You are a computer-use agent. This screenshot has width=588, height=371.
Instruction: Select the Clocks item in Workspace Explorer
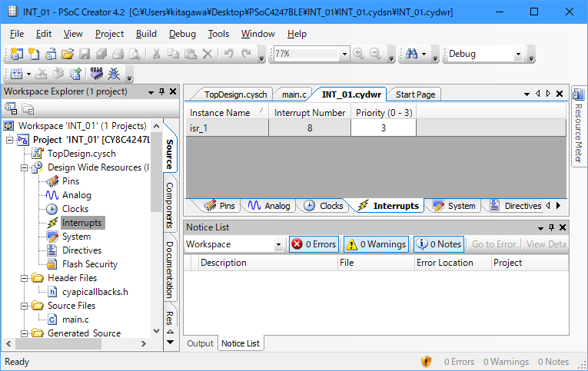pyautogui.click(x=75, y=209)
